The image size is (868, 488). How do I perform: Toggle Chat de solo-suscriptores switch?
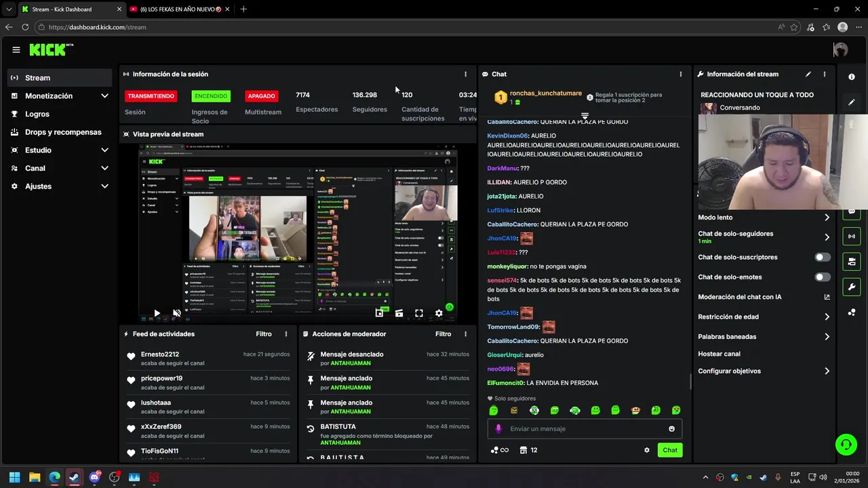tap(822, 258)
